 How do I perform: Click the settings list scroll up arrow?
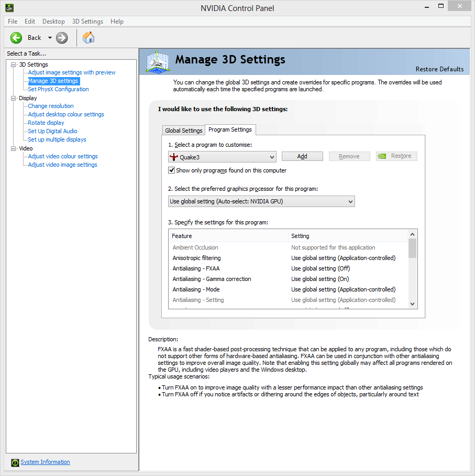pyautogui.click(x=412, y=234)
